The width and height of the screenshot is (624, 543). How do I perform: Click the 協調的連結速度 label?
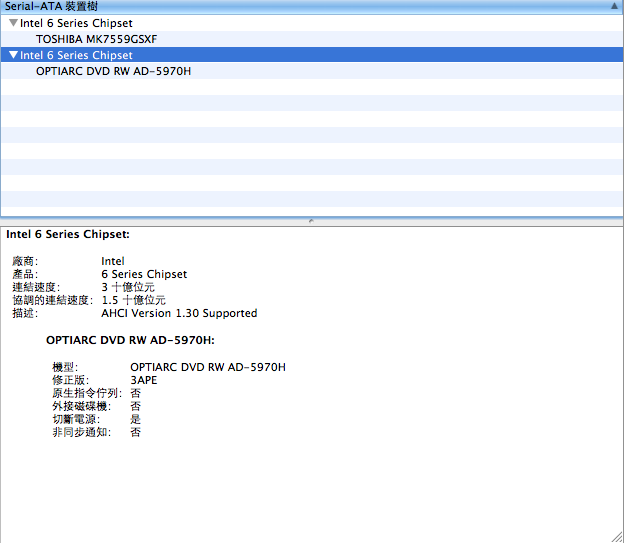point(53,300)
